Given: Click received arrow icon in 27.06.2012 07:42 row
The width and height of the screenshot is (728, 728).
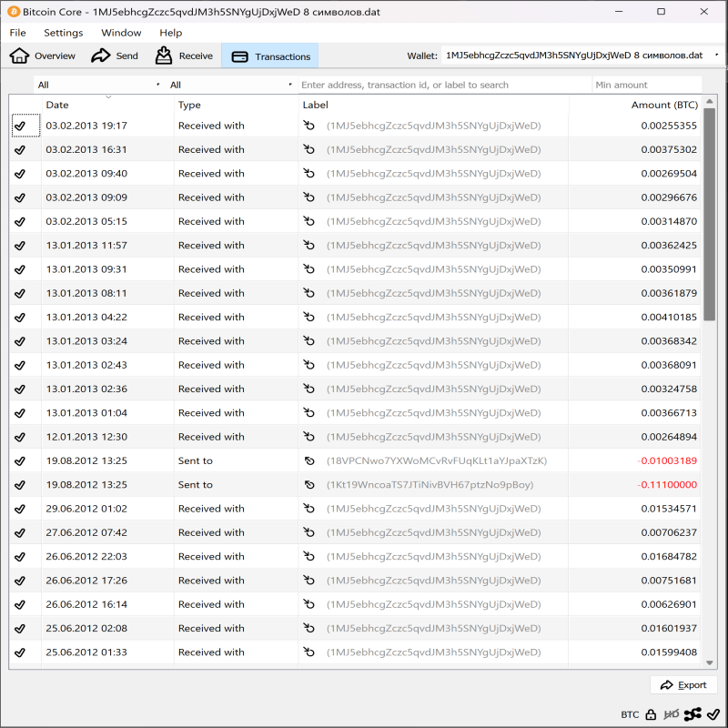Looking at the screenshot, I should pyautogui.click(x=309, y=532).
